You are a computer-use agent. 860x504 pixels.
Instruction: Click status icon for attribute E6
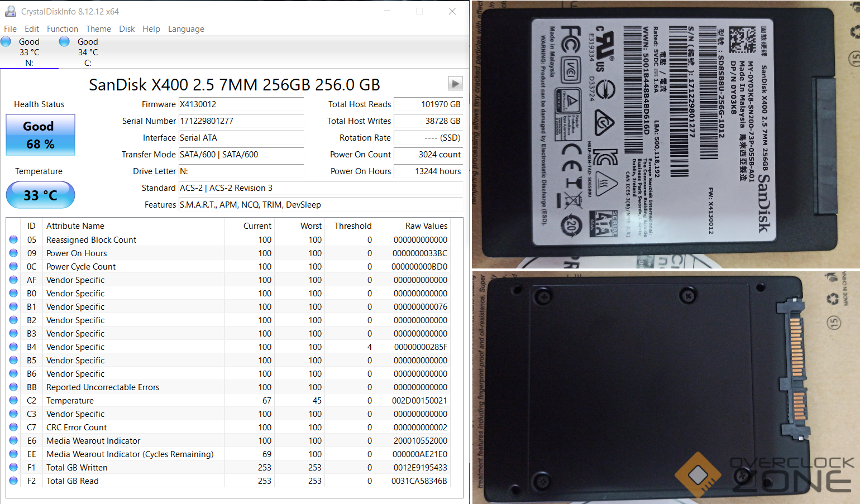(13, 440)
